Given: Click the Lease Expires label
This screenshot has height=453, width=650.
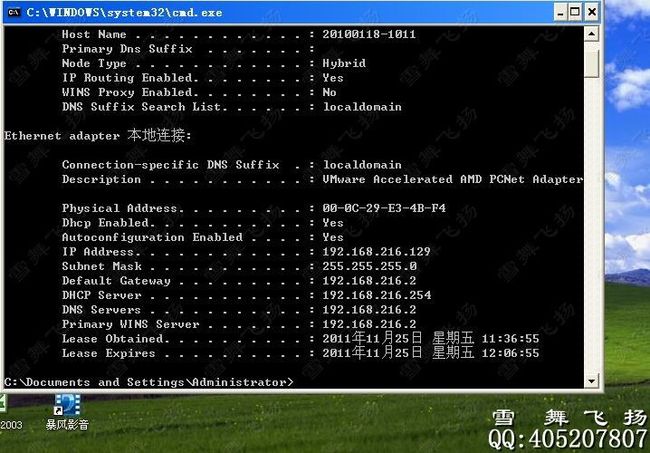Looking at the screenshot, I should pos(108,353).
